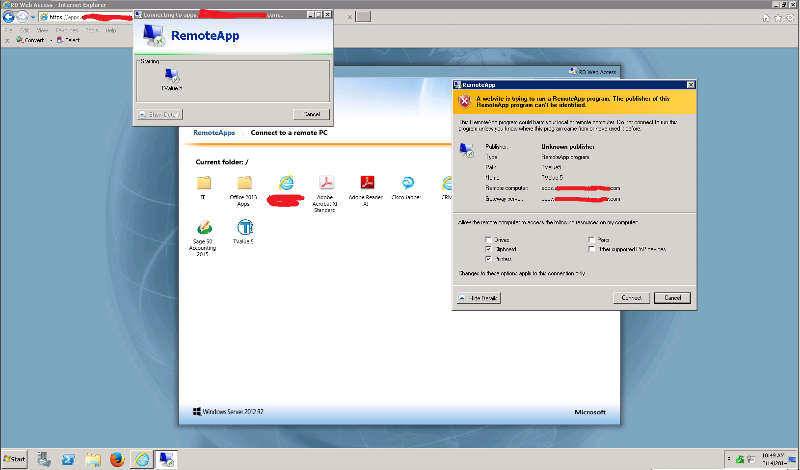Viewport: 800px width, 470px height.
Task: Open the blank new tab in IE
Action: (363, 17)
